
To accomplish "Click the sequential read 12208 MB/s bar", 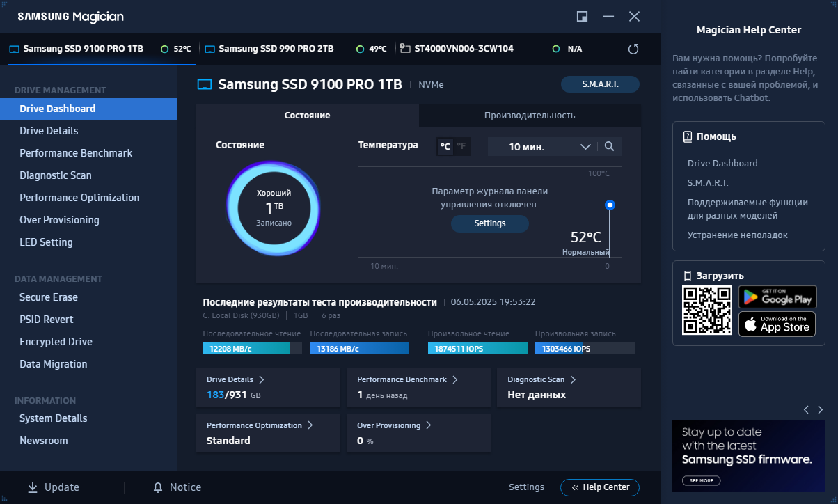I will click(x=252, y=348).
